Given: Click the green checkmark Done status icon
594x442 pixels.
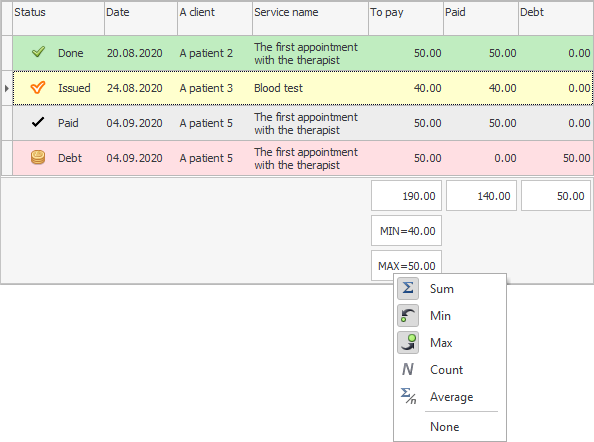Looking at the screenshot, I should point(38,52).
